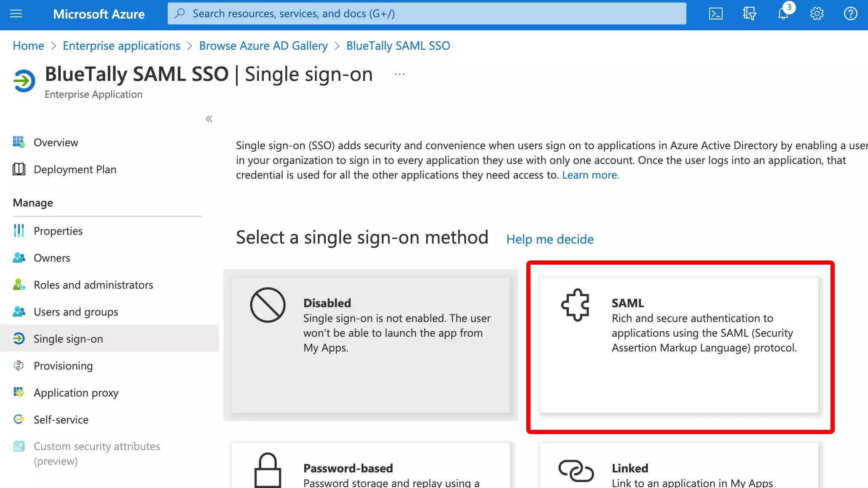Choose the Password-based method title

point(348,468)
